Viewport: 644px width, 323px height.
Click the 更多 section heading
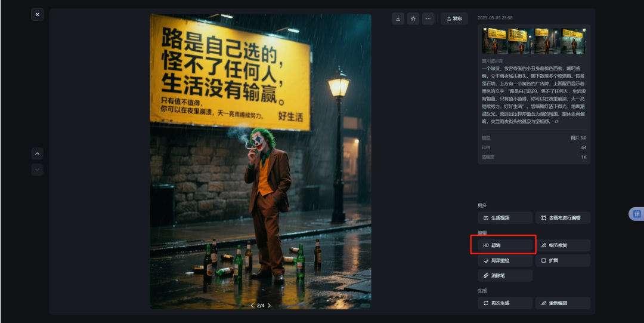[482, 205]
